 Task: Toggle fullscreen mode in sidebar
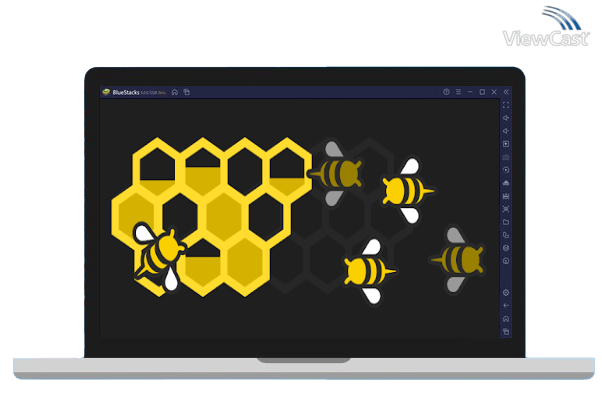[506, 105]
